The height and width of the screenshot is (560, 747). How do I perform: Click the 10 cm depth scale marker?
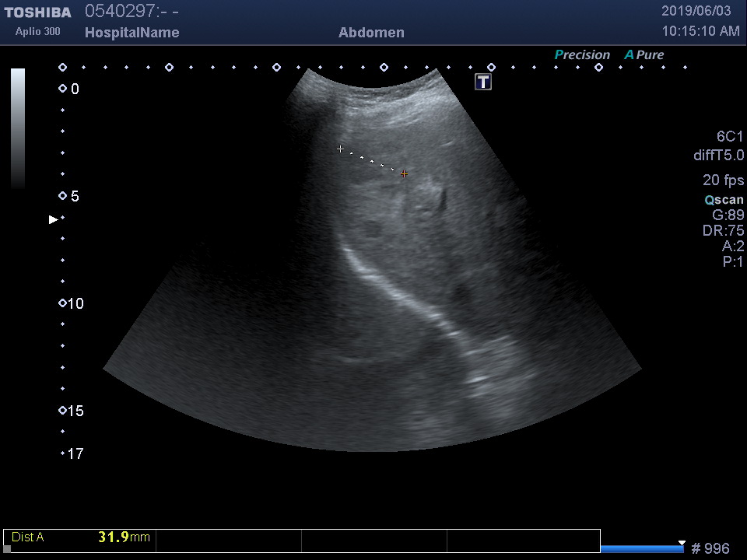[x=63, y=303]
